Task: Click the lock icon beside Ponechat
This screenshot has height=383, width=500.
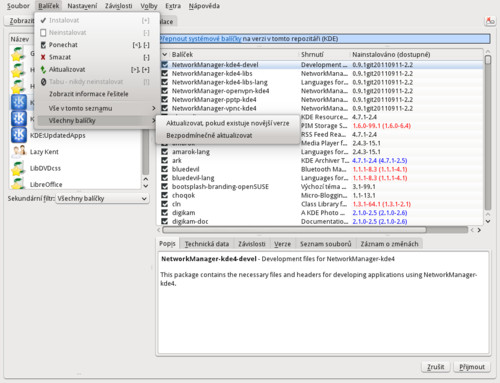Action: pyautogui.click(x=43, y=45)
